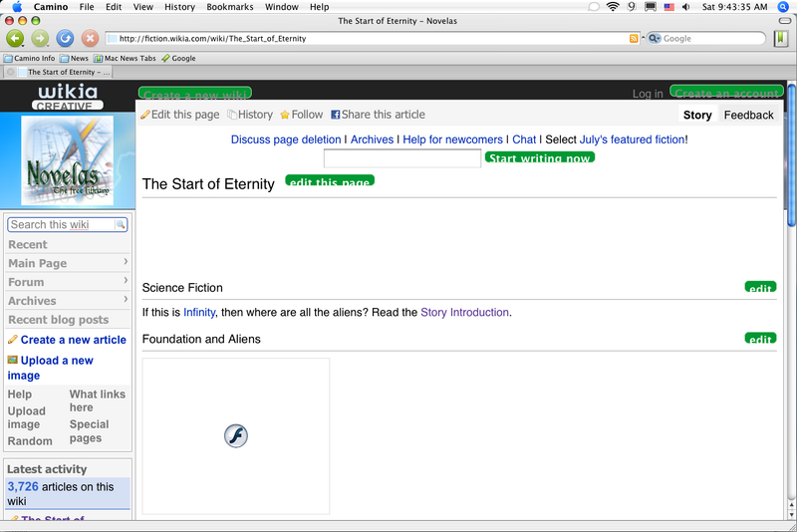Click the new story title input box
This screenshot has height=532, width=797.
[x=402, y=158]
